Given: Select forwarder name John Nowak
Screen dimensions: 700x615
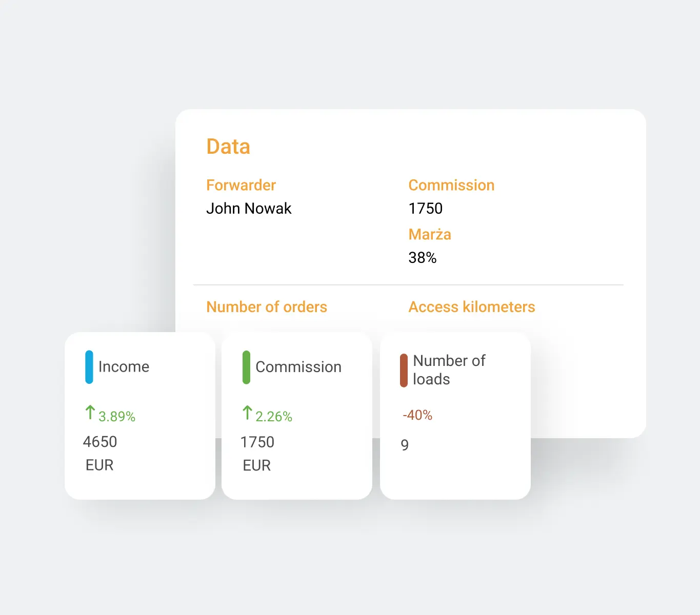Looking at the screenshot, I should click(249, 209).
